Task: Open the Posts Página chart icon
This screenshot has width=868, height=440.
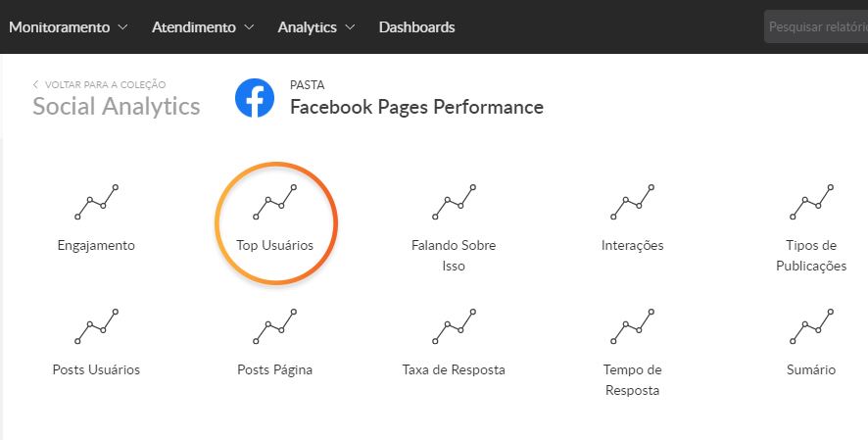Action: point(274,326)
